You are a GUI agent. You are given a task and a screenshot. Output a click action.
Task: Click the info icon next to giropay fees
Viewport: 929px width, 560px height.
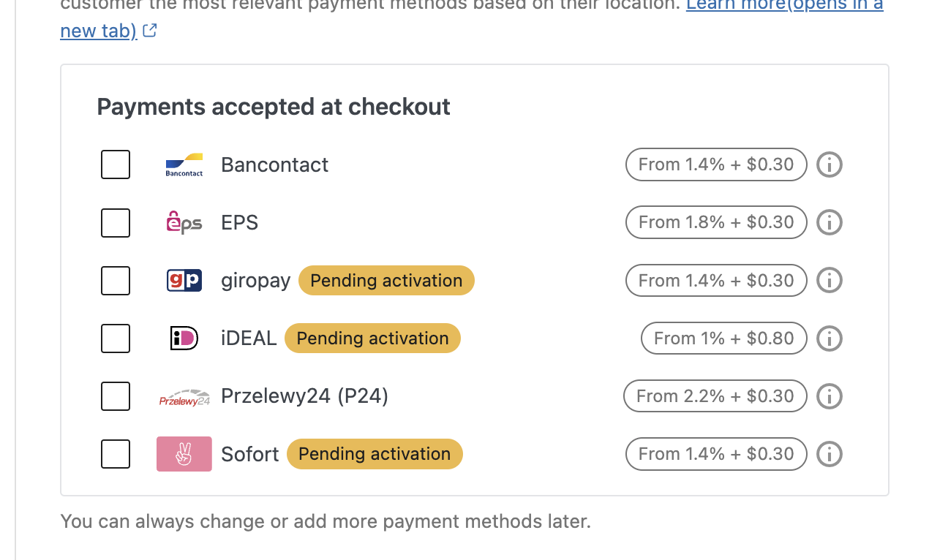coord(829,280)
